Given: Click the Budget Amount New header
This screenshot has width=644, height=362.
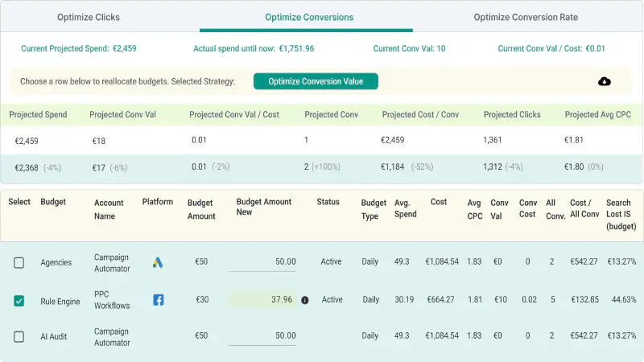Looking at the screenshot, I should click(x=264, y=207).
